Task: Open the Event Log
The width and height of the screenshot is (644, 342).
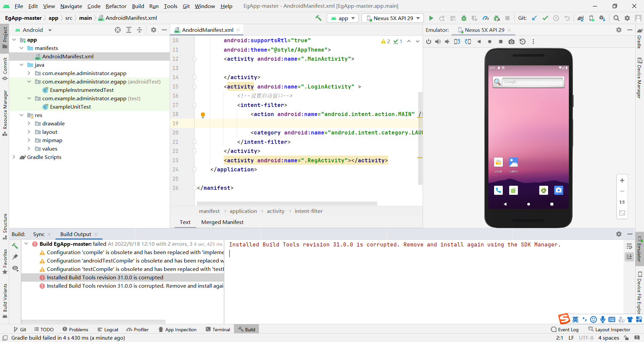Action: tap(568, 329)
